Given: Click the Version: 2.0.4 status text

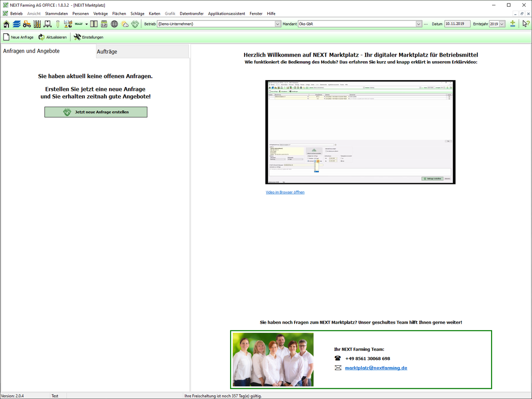Looking at the screenshot, I should coord(12,396).
